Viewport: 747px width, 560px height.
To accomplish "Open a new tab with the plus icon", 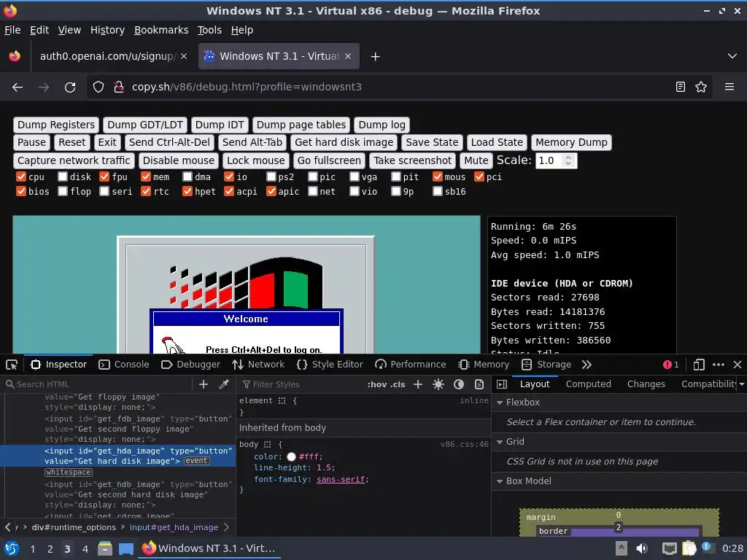I will [x=376, y=57].
